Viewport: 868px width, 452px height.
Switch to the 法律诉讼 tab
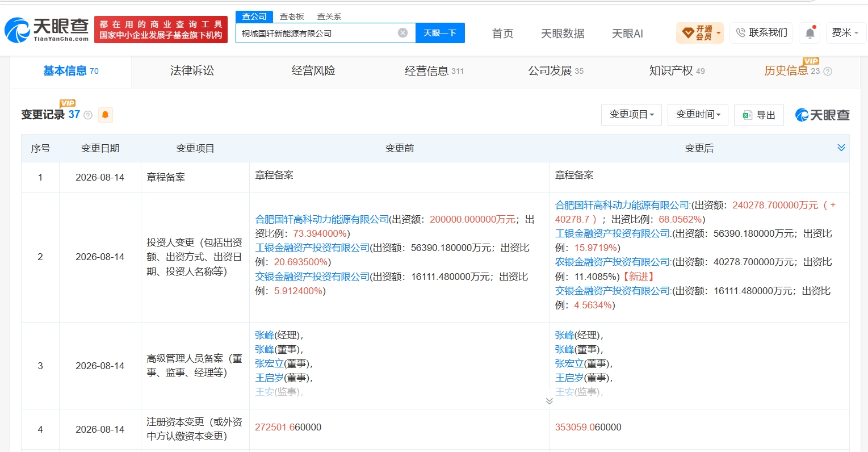(x=192, y=71)
